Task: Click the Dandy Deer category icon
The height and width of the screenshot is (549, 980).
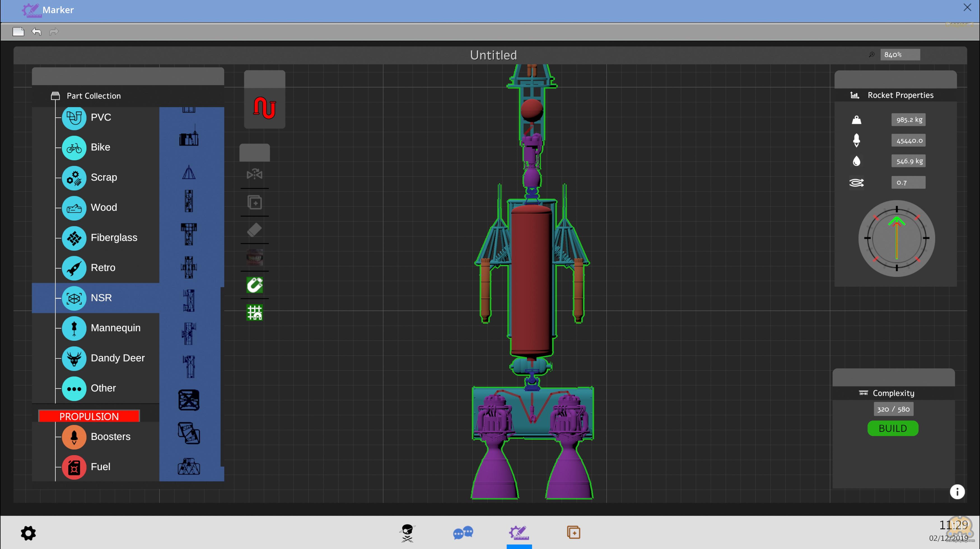Action: coord(74,358)
